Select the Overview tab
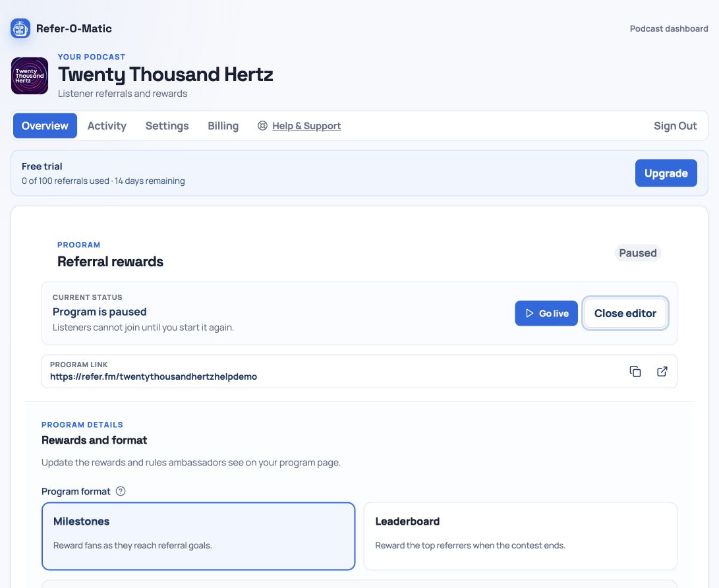Screen dimensions: 719x588 tap(45, 126)
